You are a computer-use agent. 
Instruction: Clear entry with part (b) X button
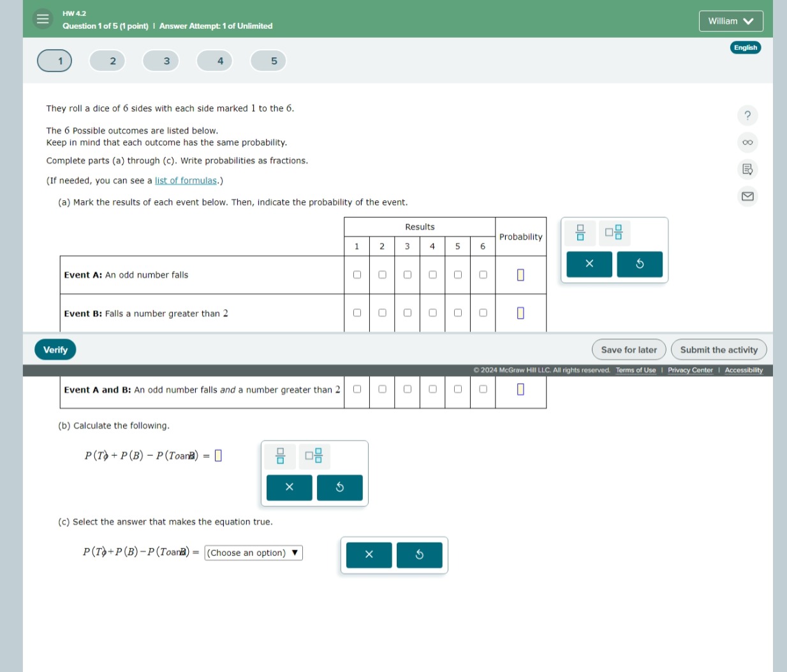(290, 488)
